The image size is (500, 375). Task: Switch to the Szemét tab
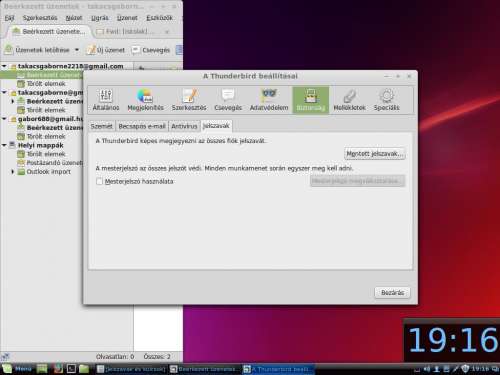point(101,126)
